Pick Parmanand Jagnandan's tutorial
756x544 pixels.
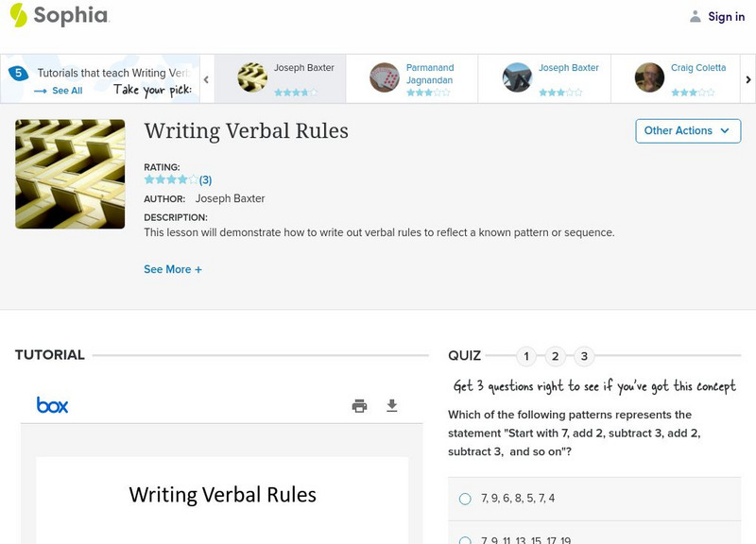385,77
